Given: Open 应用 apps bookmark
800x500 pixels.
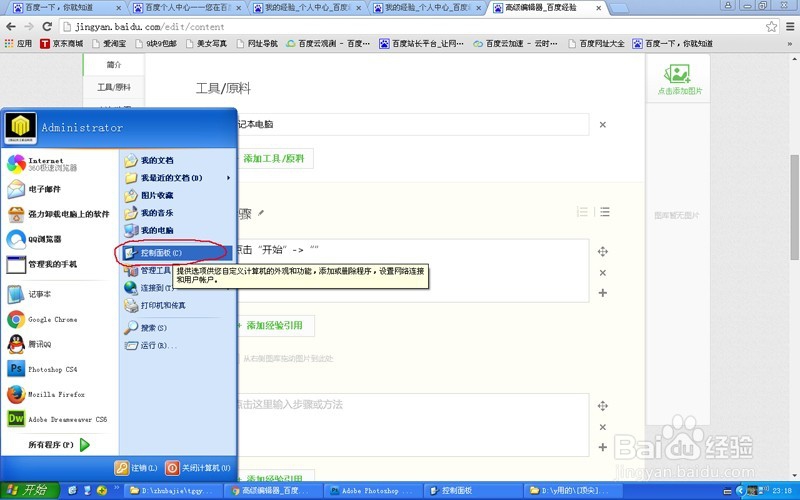Looking at the screenshot, I should tap(18, 44).
